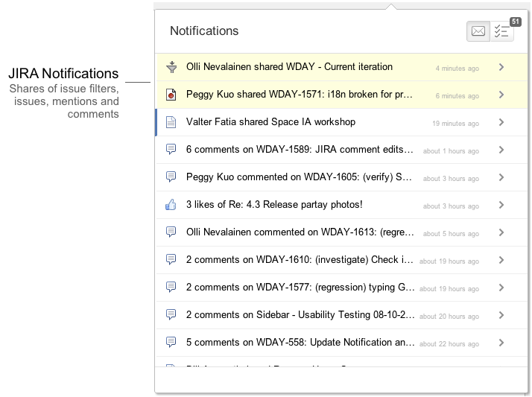Open 3 likes of Re: 4.3 Release partay photos
The image size is (532, 397).
(x=342, y=205)
